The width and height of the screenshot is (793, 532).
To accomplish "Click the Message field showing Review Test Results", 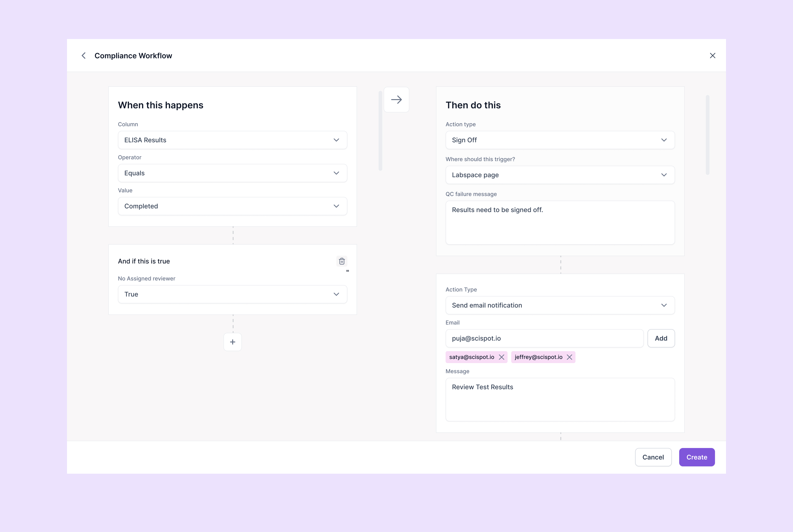I will click(560, 400).
